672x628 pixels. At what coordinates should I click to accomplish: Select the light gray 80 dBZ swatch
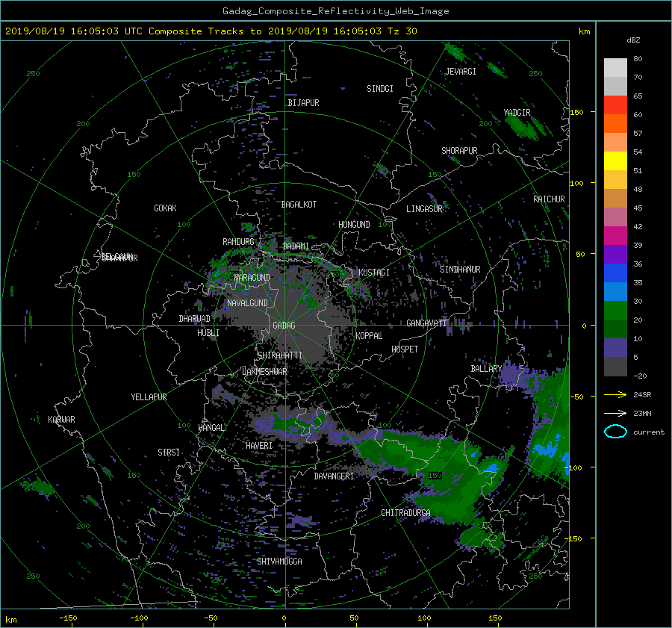[x=615, y=68]
